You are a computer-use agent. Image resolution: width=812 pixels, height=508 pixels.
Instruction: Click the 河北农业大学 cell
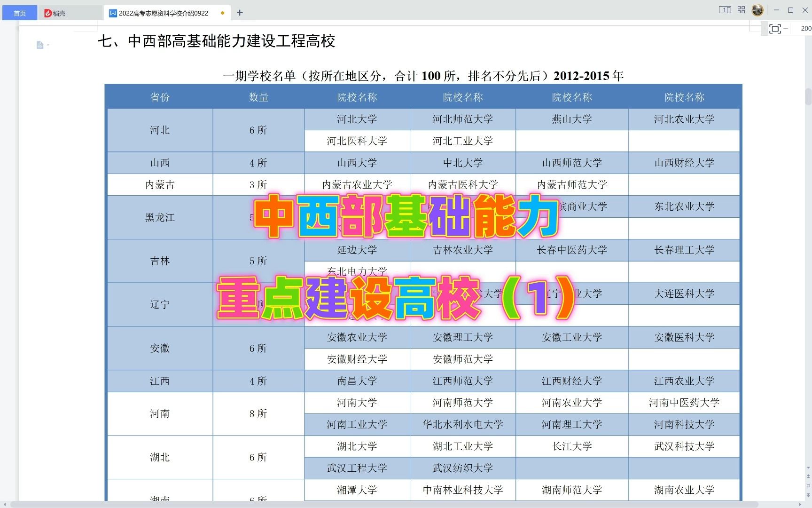(x=684, y=119)
